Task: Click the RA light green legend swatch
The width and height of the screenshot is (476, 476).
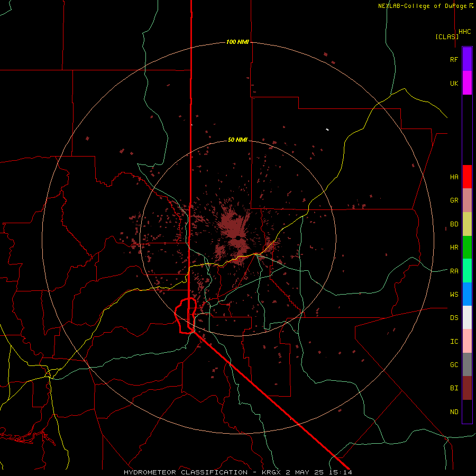Action: [467, 271]
